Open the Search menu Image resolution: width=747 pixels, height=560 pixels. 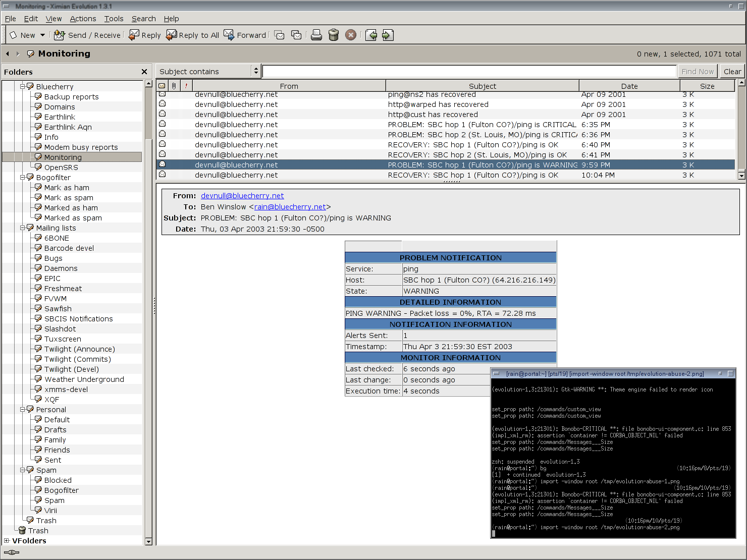pyautogui.click(x=144, y=19)
